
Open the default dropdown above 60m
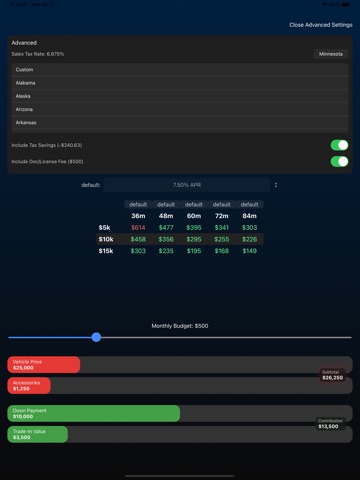pyautogui.click(x=194, y=204)
